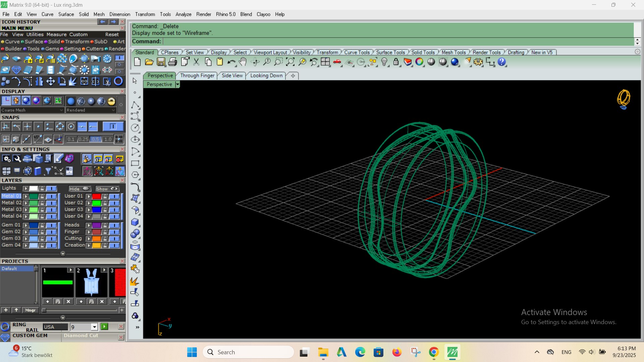644x362 pixels.
Task: Select the Rectangle tool in side toolbar
Action: tap(135, 163)
